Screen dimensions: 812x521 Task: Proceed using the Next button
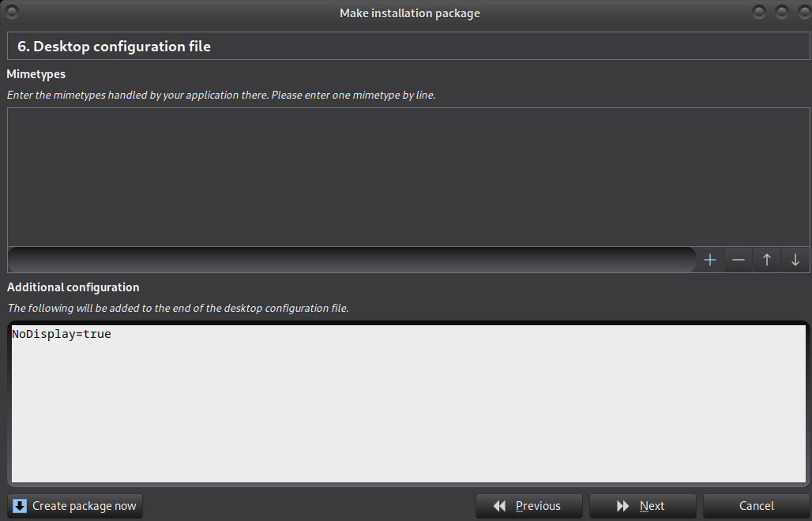[643, 506]
